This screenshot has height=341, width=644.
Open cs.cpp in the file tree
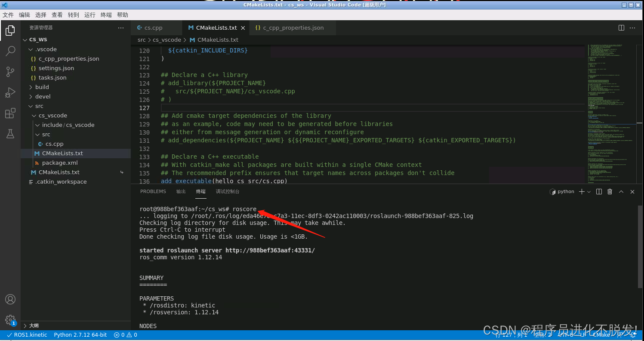click(x=76, y=144)
